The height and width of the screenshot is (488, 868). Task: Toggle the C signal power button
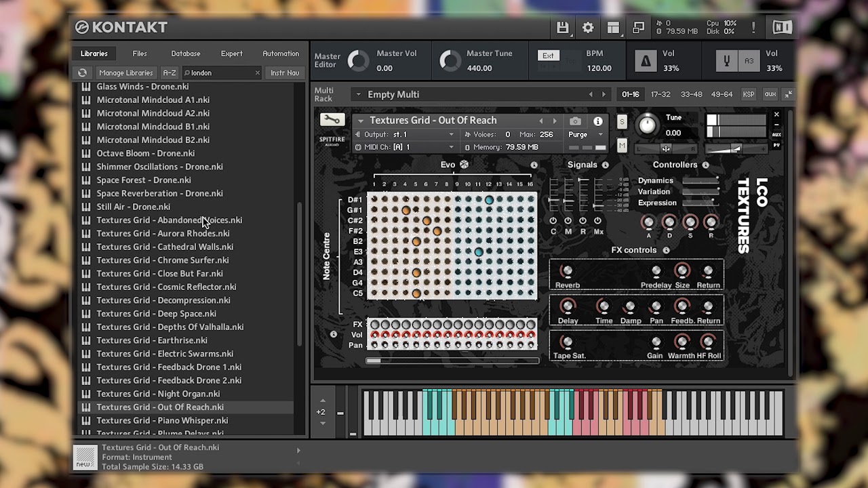point(553,221)
